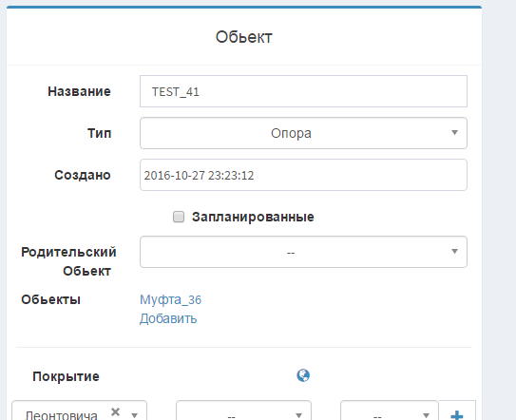Click the Тип field label
The height and width of the screenshot is (420, 516).
click(x=99, y=133)
